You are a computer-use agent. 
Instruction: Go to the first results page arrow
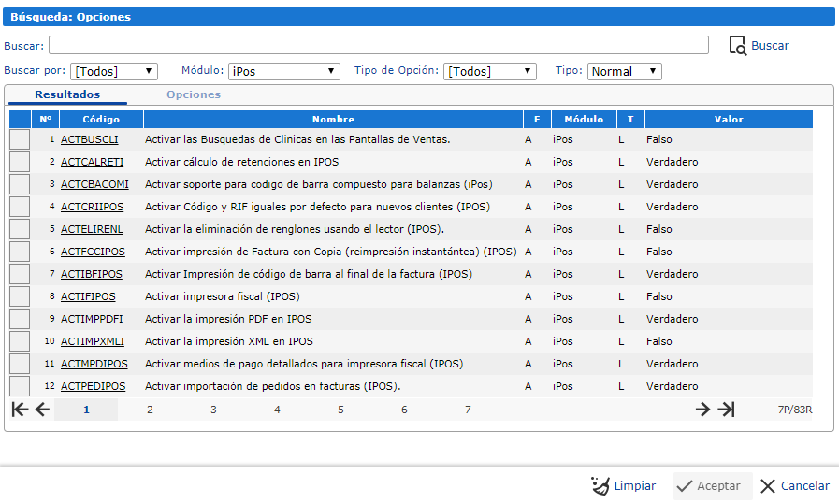point(20,410)
